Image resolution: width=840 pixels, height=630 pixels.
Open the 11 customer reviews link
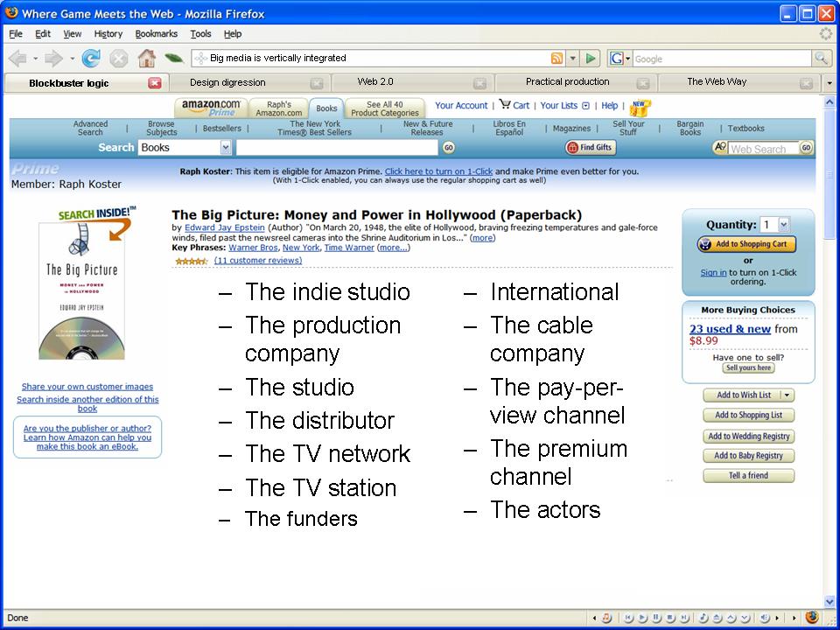(257, 261)
